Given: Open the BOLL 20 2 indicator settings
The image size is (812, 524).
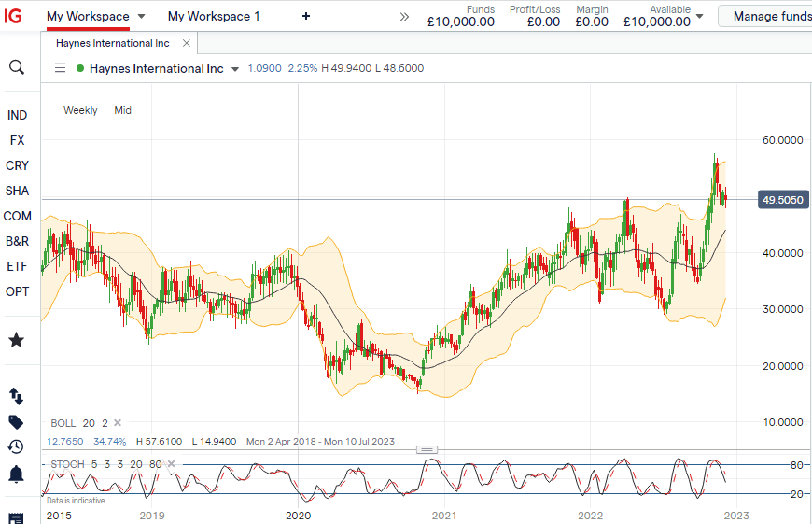Looking at the screenshot, I should click(x=78, y=423).
